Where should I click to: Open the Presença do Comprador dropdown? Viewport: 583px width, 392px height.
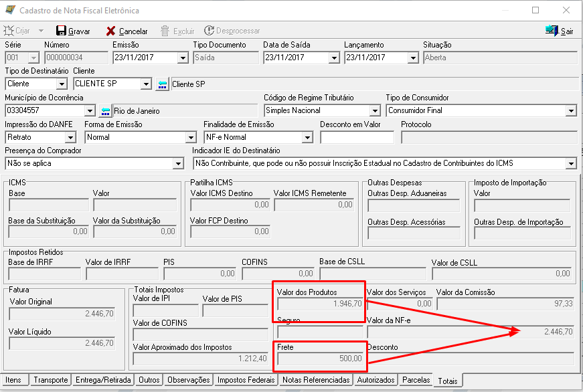[x=177, y=164]
